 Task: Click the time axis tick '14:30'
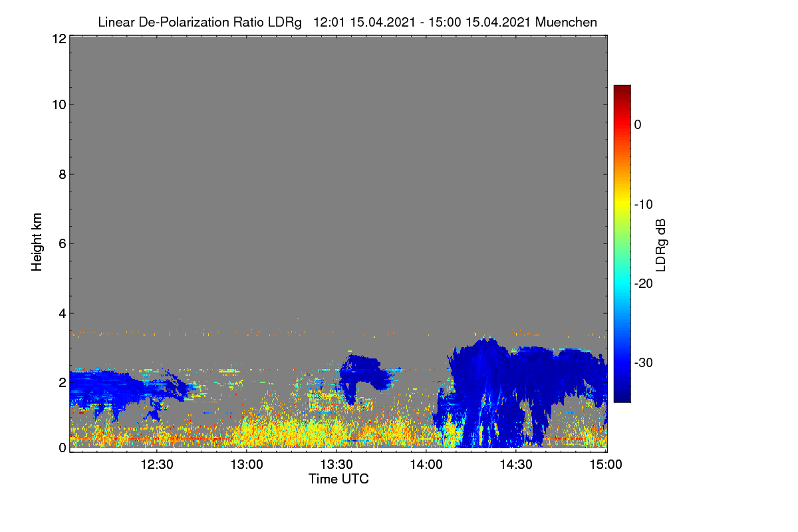(x=516, y=465)
